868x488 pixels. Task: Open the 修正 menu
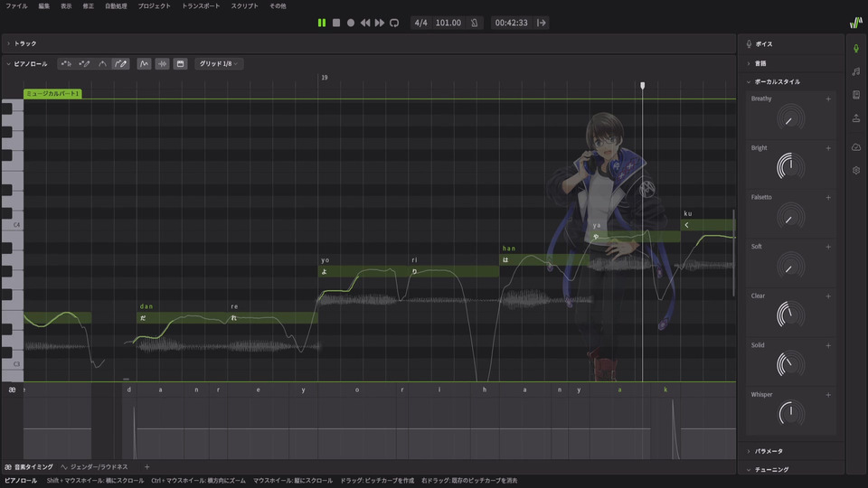(89, 6)
